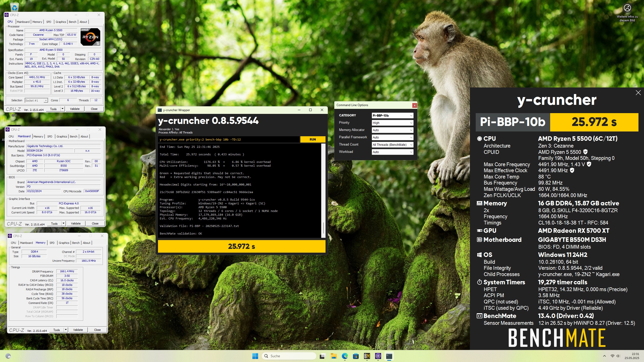Click the yellow 25.972 s result bar in Wrapper
644x362 pixels.
[x=242, y=246]
